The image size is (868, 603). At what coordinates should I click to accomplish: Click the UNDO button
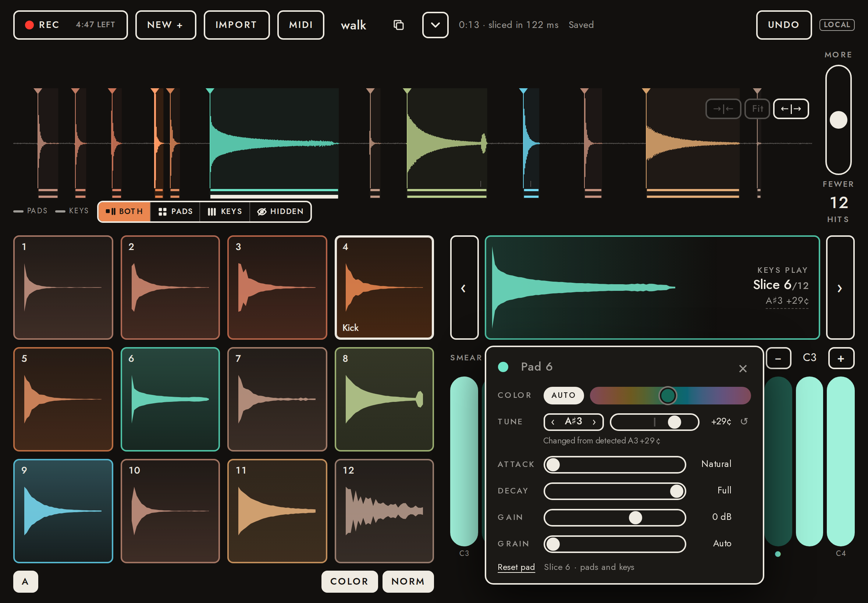[784, 25]
